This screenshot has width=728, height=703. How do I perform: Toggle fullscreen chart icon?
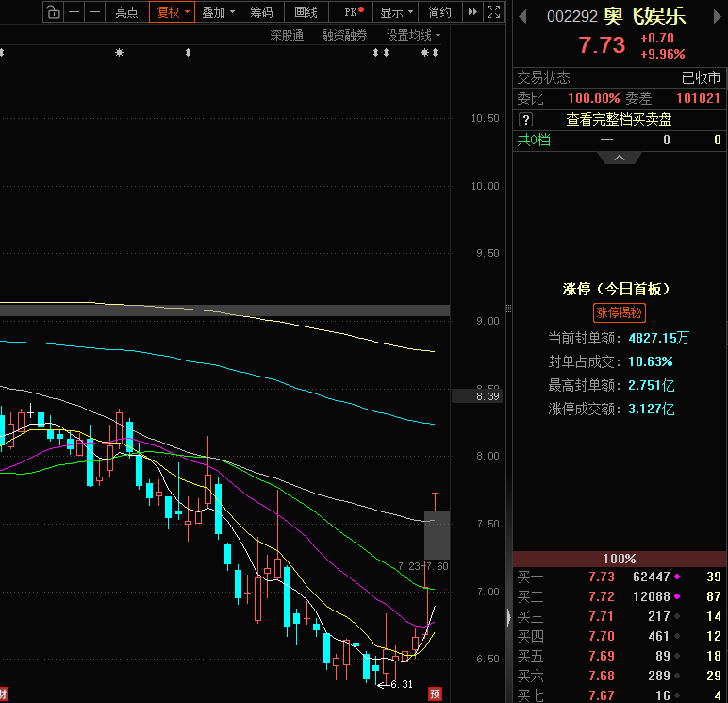click(493, 12)
